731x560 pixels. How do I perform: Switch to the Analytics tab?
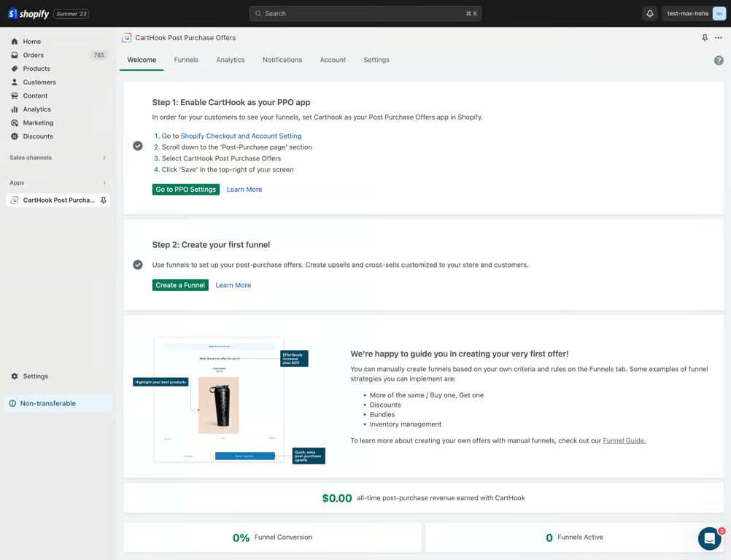(x=231, y=60)
